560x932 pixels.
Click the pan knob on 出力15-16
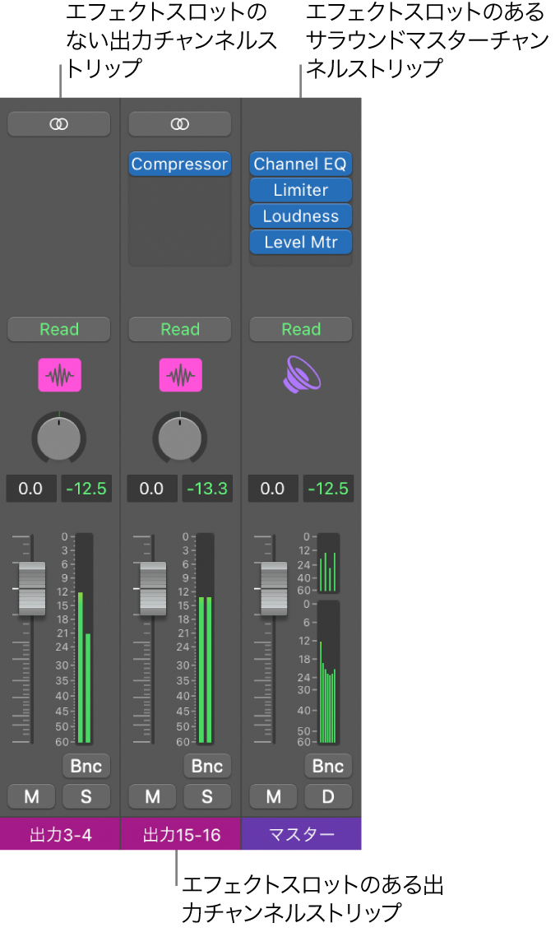coord(179,438)
